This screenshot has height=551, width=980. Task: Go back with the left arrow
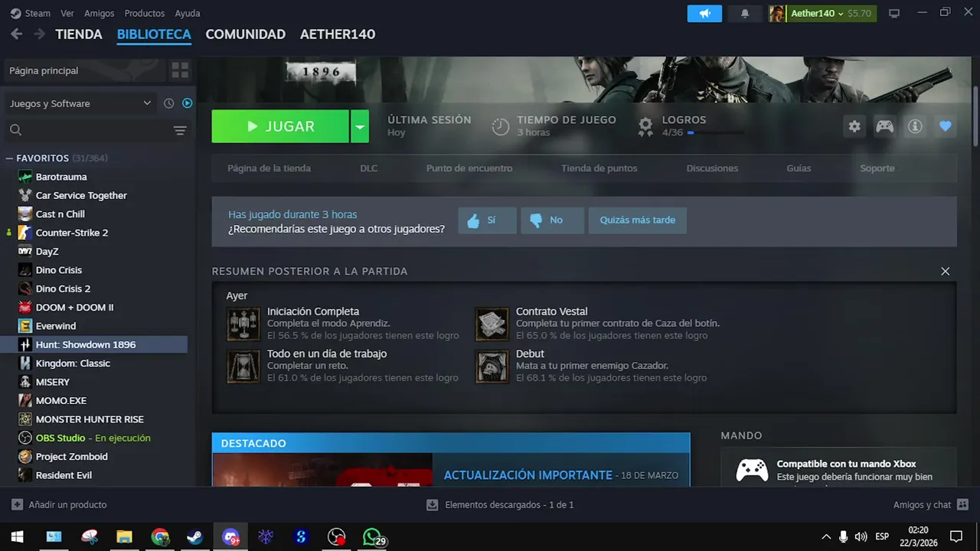17,34
